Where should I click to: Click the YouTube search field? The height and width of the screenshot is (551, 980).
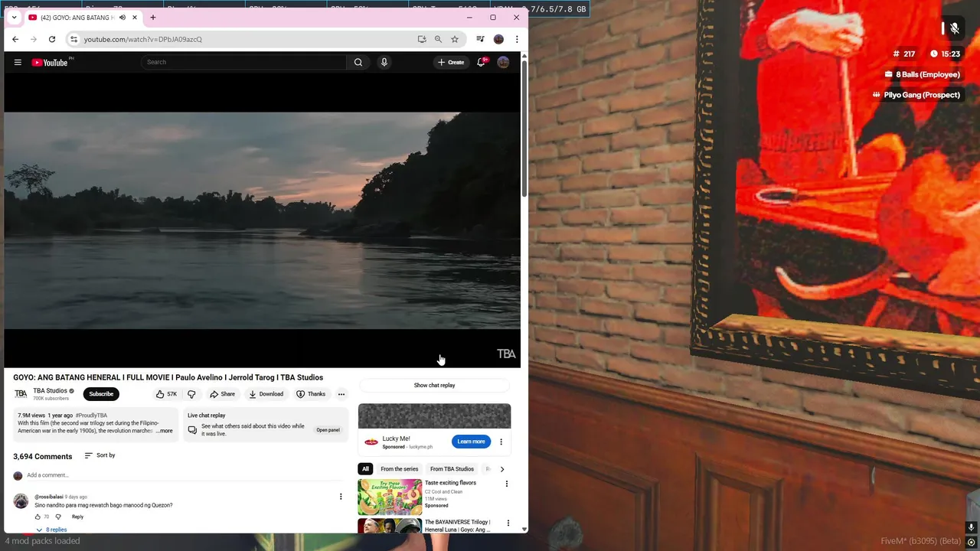point(245,62)
